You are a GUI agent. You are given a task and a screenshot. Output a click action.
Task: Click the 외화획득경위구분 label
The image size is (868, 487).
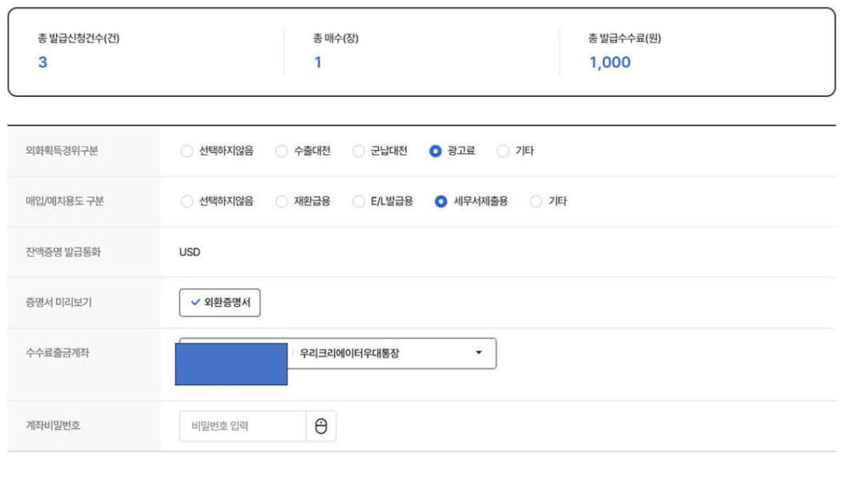pos(62,151)
